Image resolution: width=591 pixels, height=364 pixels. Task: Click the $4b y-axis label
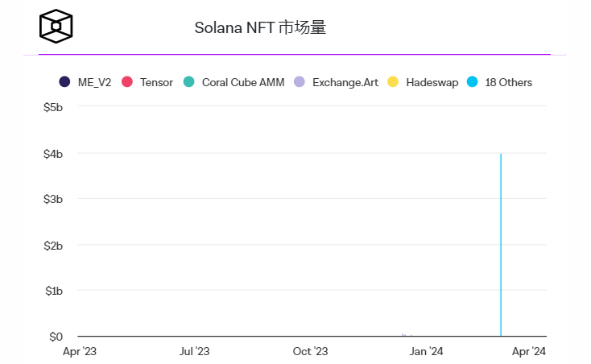pyautogui.click(x=53, y=153)
